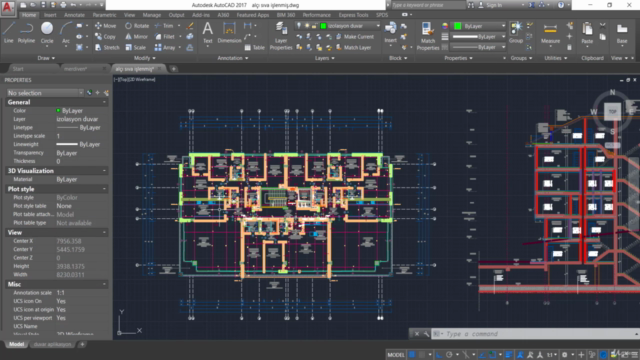Activate the Trim command

tap(164, 26)
